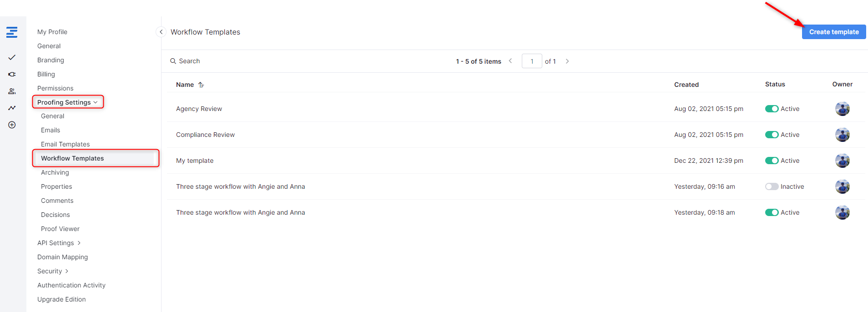Open General under Proofing Settings

pyautogui.click(x=52, y=116)
